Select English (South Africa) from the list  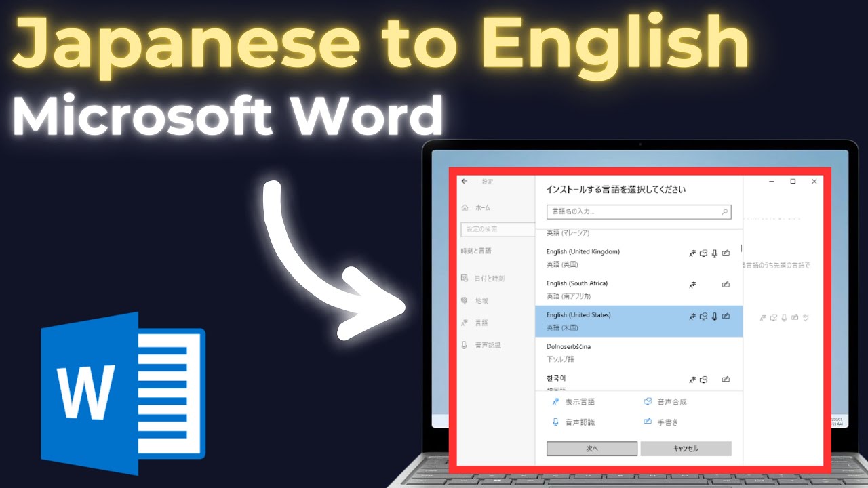tap(639, 289)
